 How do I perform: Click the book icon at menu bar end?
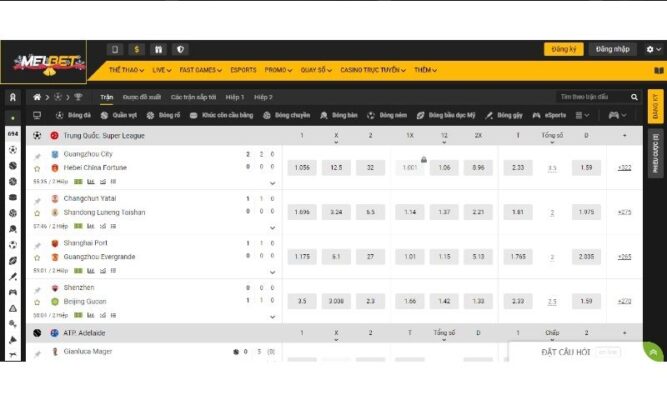click(x=658, y=70)
